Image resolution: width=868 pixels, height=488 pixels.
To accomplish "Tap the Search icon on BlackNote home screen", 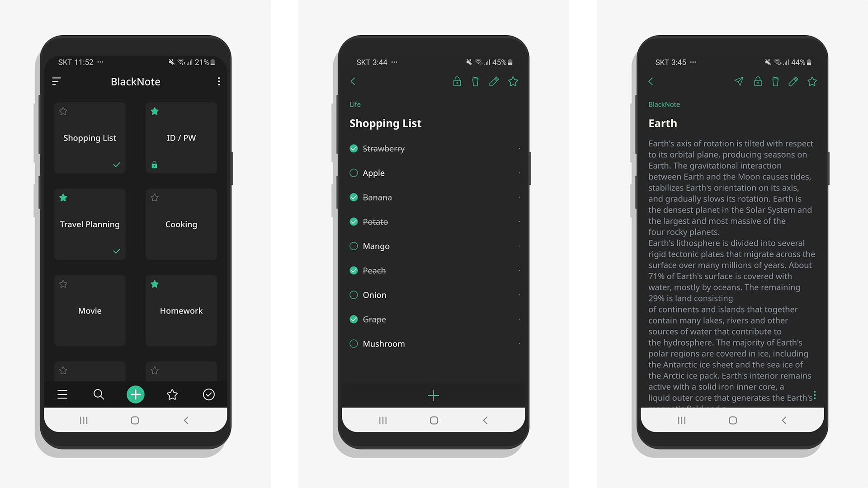I will tap(99, 394).
